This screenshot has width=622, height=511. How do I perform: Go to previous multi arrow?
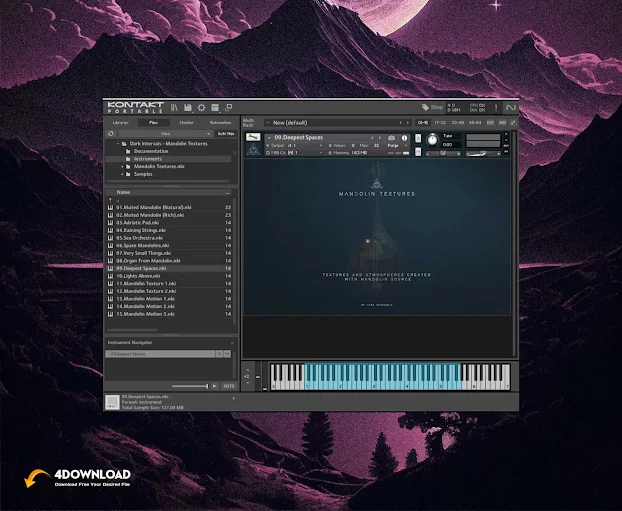click(400, 123)
